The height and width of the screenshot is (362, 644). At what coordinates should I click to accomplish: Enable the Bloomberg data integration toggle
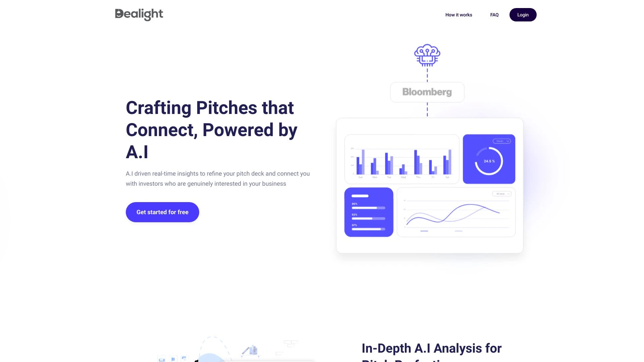[427, 92]
